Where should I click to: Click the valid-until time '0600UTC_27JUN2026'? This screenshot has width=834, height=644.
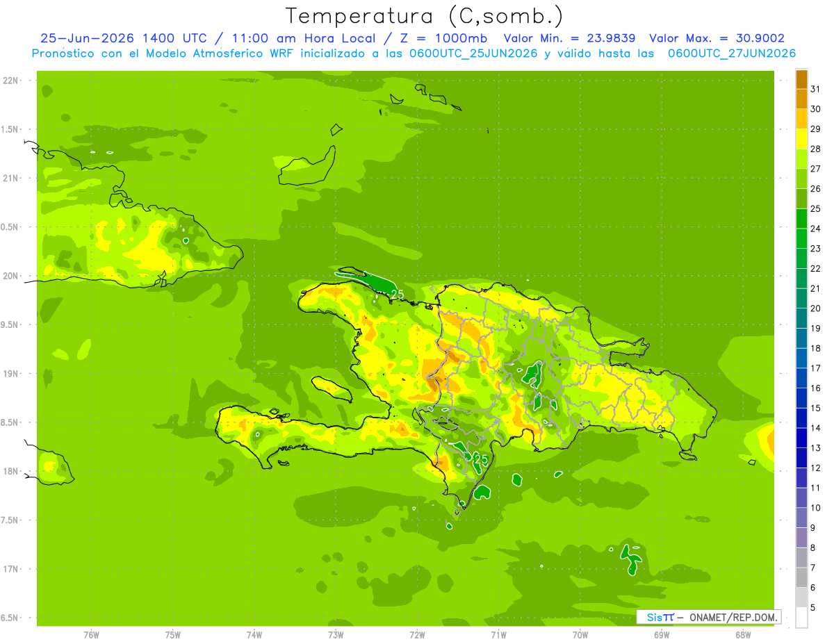[732, 53]
